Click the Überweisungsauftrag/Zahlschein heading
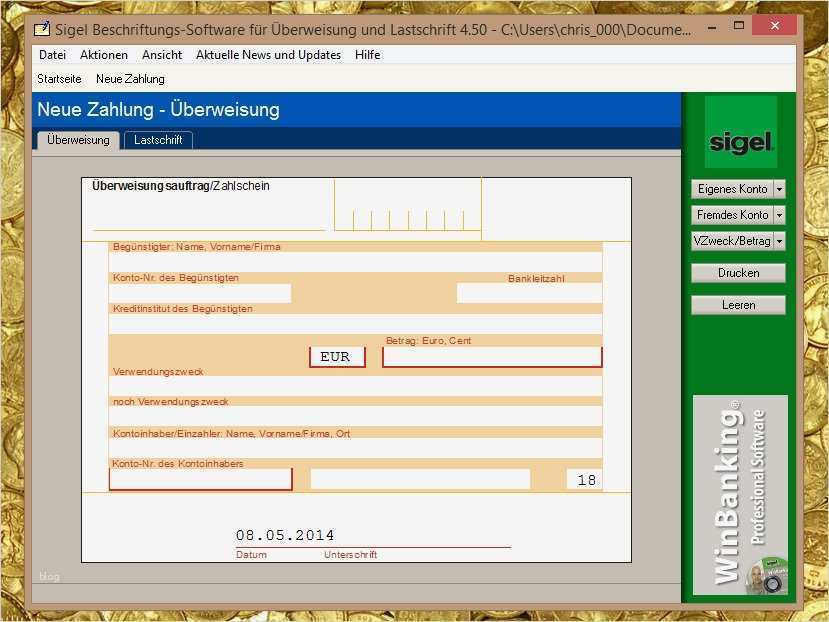Viewport: 829px width, 622px height. pyautogui.click(x=181, y=186)
